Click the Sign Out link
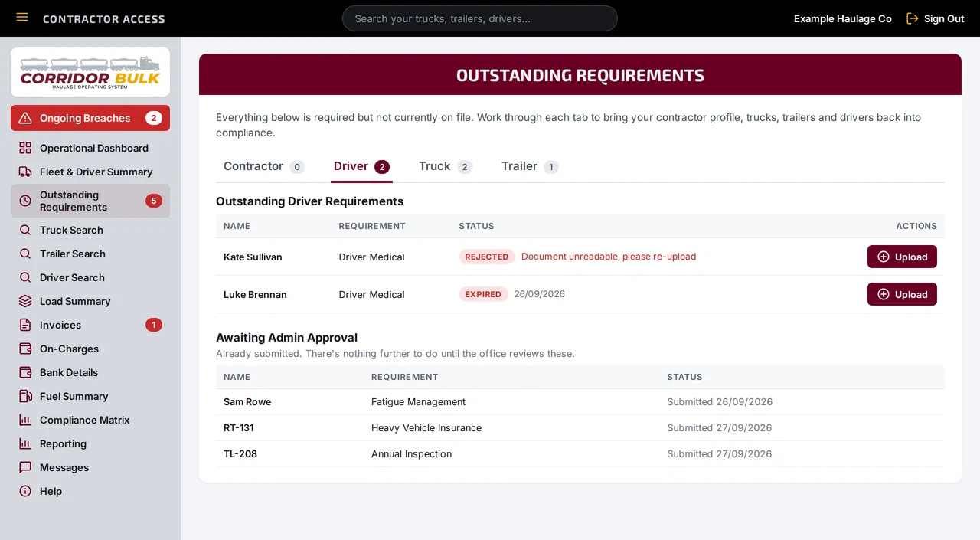Image resolution: width=980 pixels, height=540 pixels. [935, 18]
